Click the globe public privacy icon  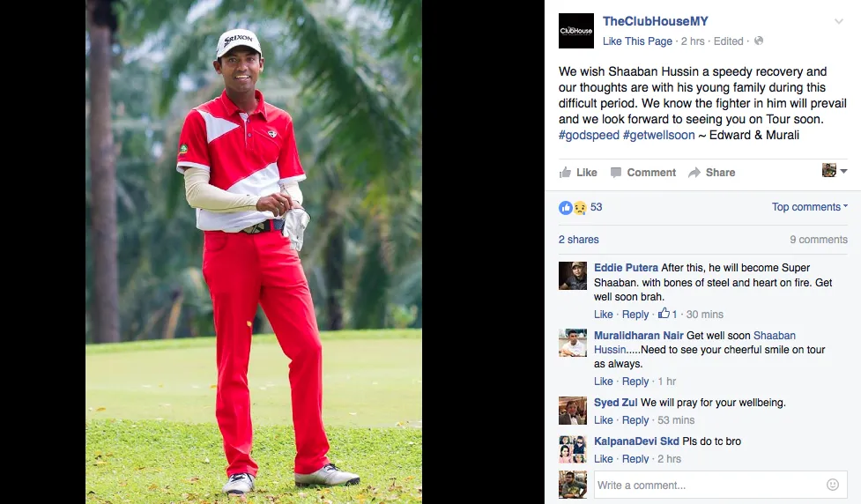point(759,41)
